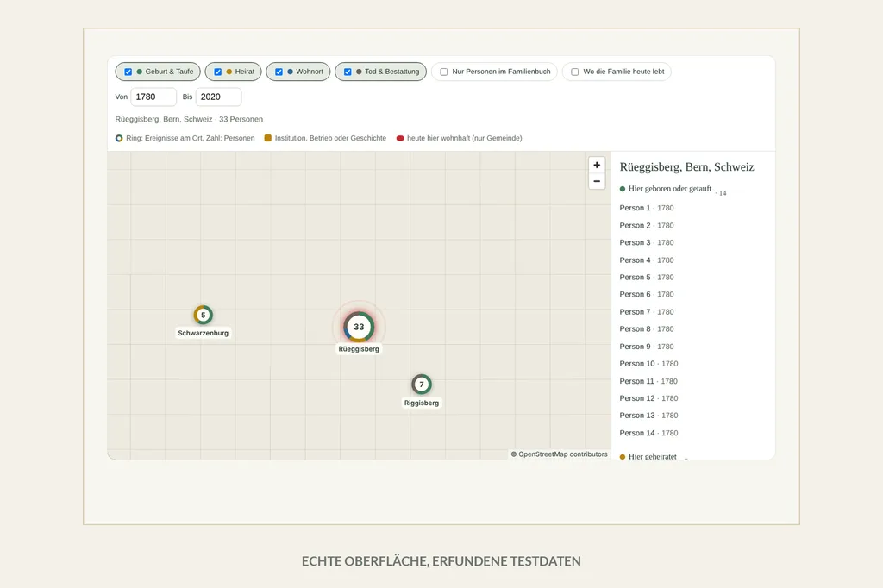Open Person 10 in the list

coord(648,364)
